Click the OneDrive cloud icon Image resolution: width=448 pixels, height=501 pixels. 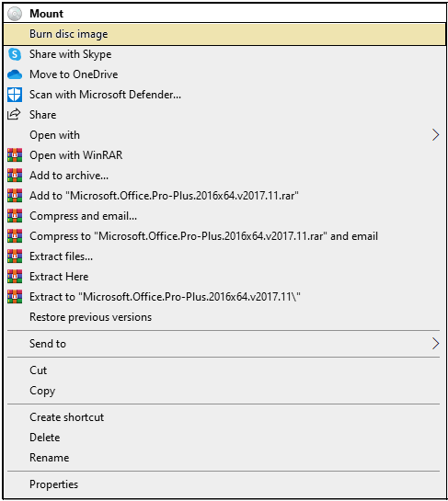pyautogui.click(x=15, y=74)
